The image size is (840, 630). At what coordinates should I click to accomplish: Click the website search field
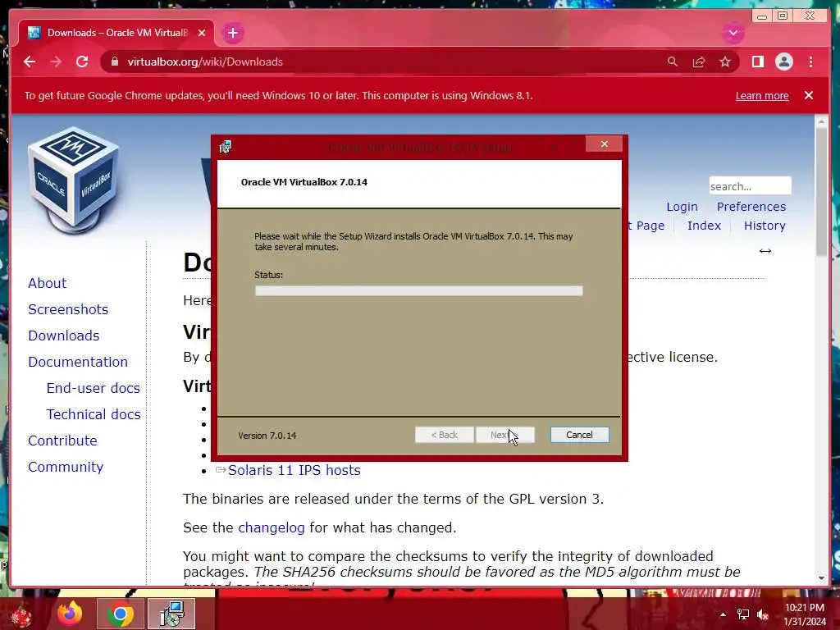750,186
